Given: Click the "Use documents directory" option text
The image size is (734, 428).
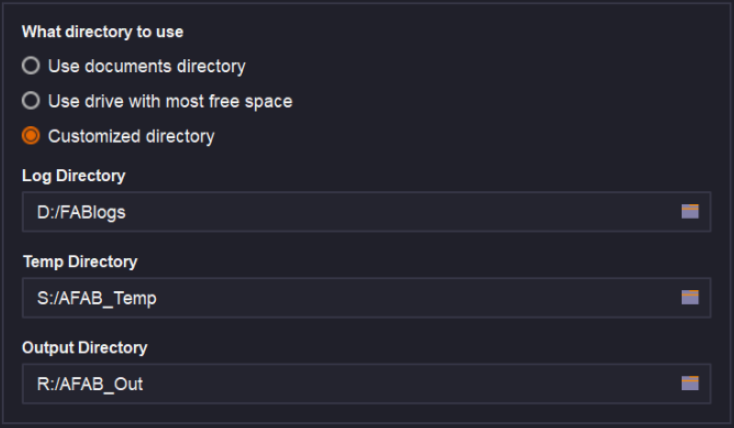Looking at the screenshot, I should (x=146, y=66).
